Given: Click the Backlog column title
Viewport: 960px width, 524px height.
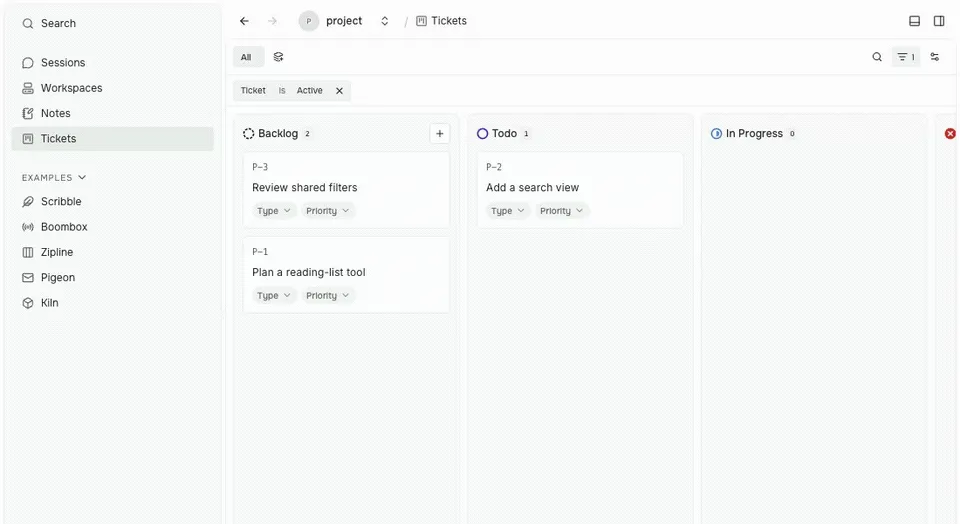Looking at the screenshot, I should (278, 133).
